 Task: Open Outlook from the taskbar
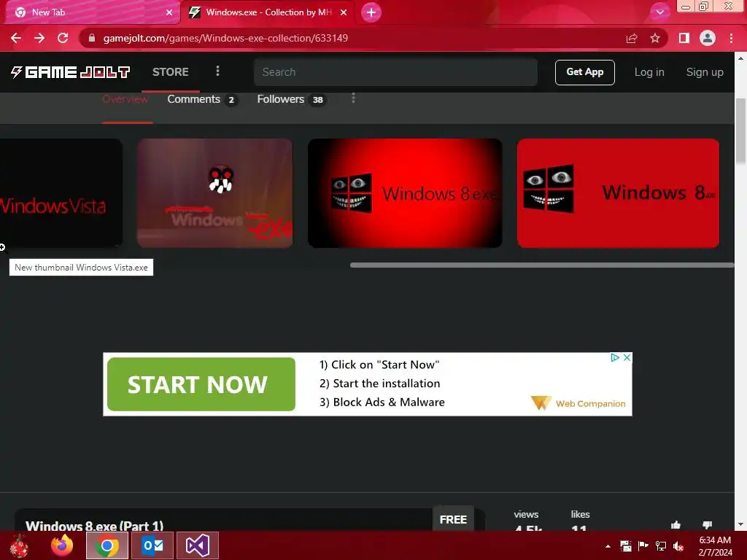coord(152,545)
